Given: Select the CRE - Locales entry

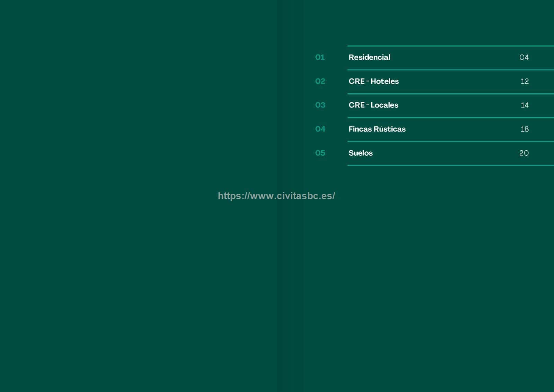Looking at the screenshot, I should [x=373, y=105].
